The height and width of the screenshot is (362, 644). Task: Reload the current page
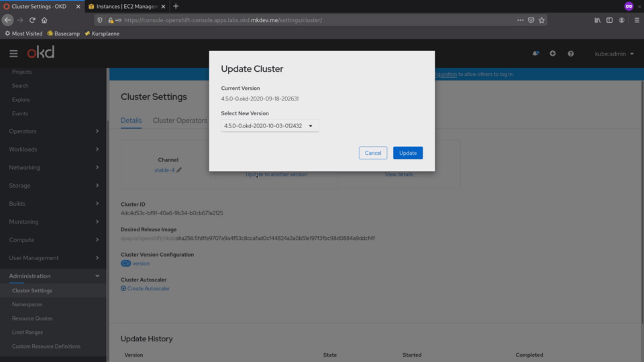32,19
